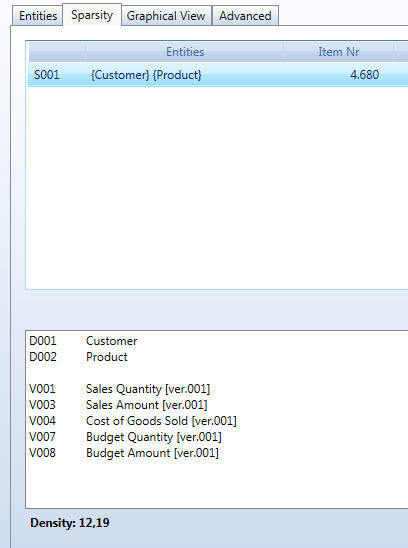Click the Density 12,19 label
408x548 pixels.
70,523
